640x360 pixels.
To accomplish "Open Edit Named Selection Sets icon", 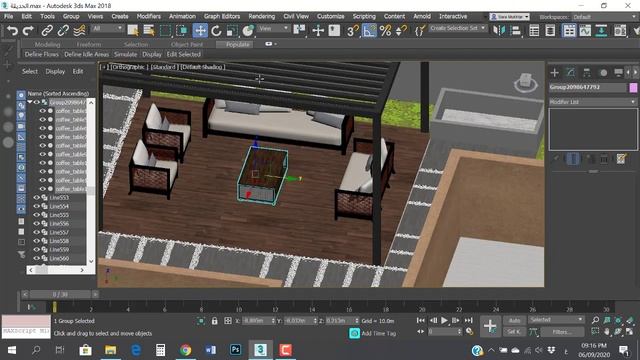I will pos(419,31).
